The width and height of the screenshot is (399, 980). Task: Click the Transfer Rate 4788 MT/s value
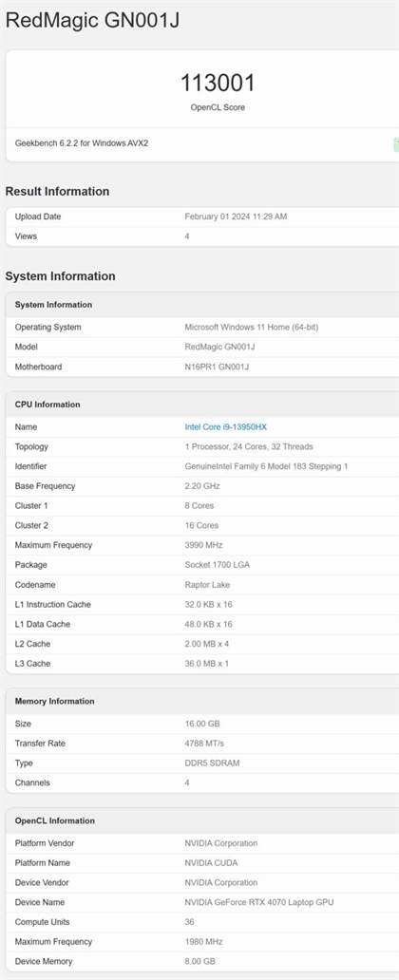pyautogui.click(x=204, y=744)
